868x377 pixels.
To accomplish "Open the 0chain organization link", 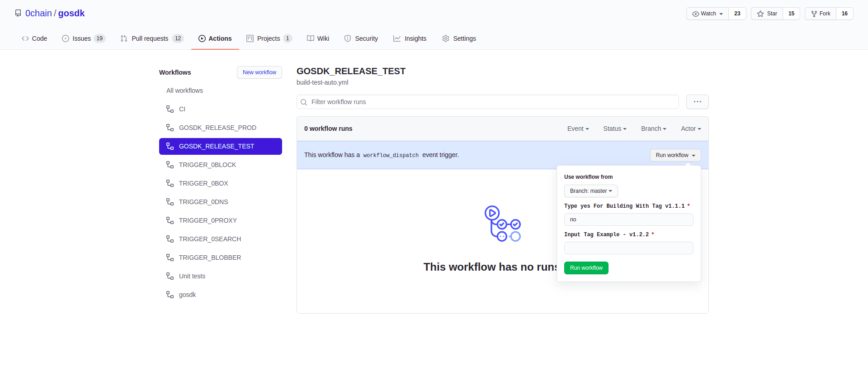I will pyautogui.click(x=38, y=13).
